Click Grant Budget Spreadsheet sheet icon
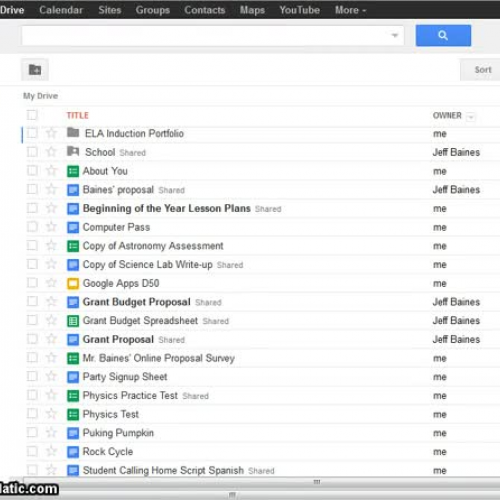 point(73,321)
